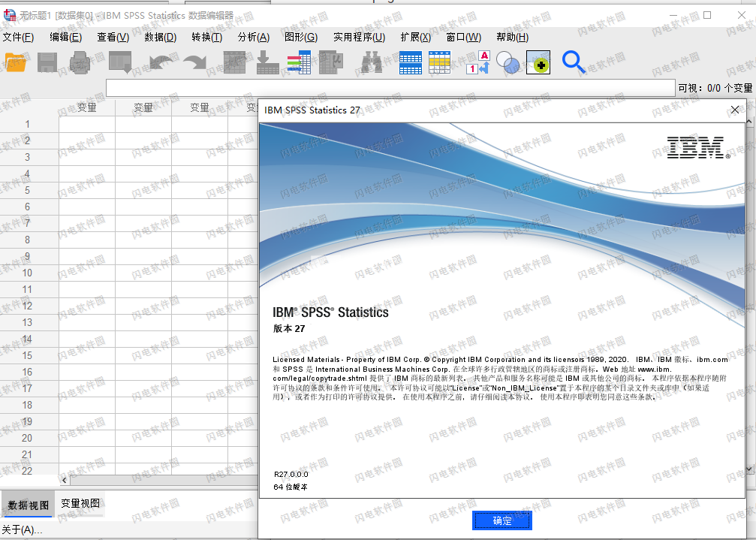Click the Use Variable Sets circles icon
Screen dimensions: 756x540
(508, 62)
